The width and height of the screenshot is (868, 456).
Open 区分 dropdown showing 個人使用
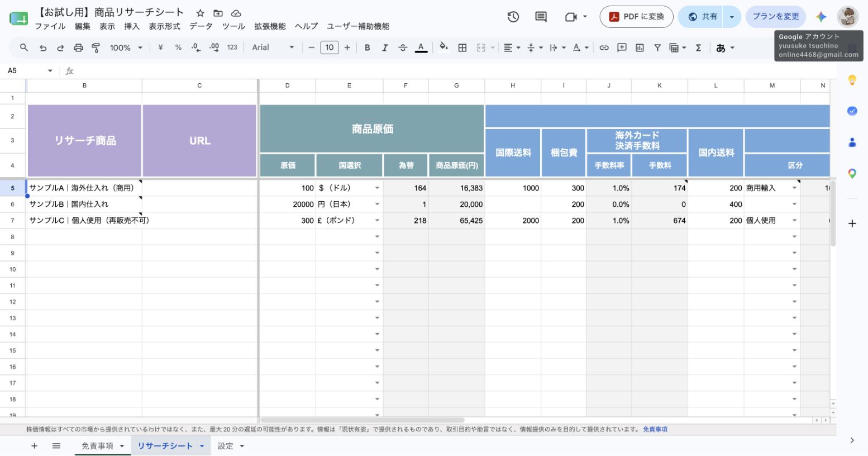(794, 221)
